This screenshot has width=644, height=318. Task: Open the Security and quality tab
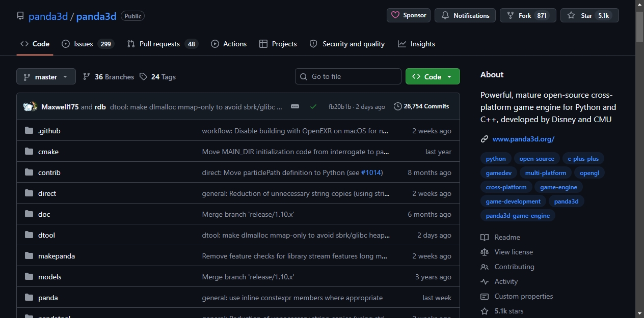[x=347, y=44]
